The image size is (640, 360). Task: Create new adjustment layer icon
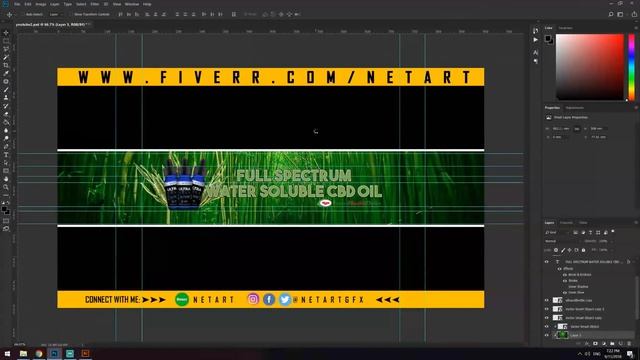(x=604, y=344)
